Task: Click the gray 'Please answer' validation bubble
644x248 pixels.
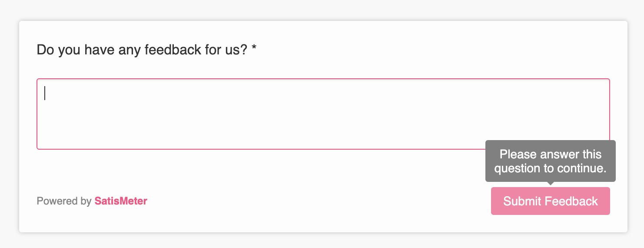Action: tap(550, 161)
